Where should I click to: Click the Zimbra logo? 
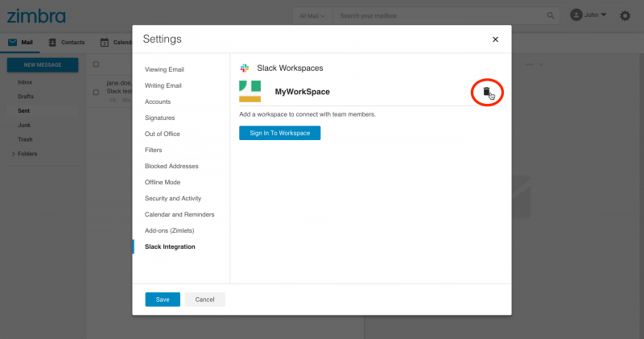pos(36,16)
